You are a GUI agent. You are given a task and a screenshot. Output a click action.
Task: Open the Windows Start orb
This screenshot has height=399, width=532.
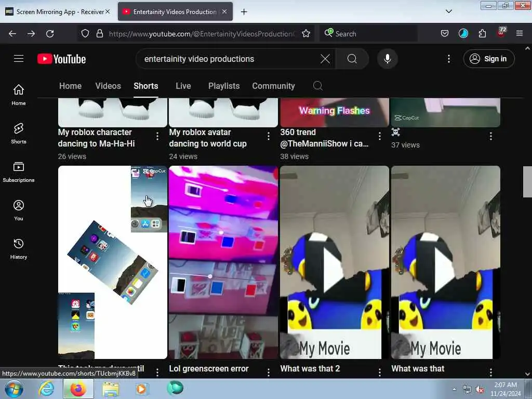pos(14,389)
